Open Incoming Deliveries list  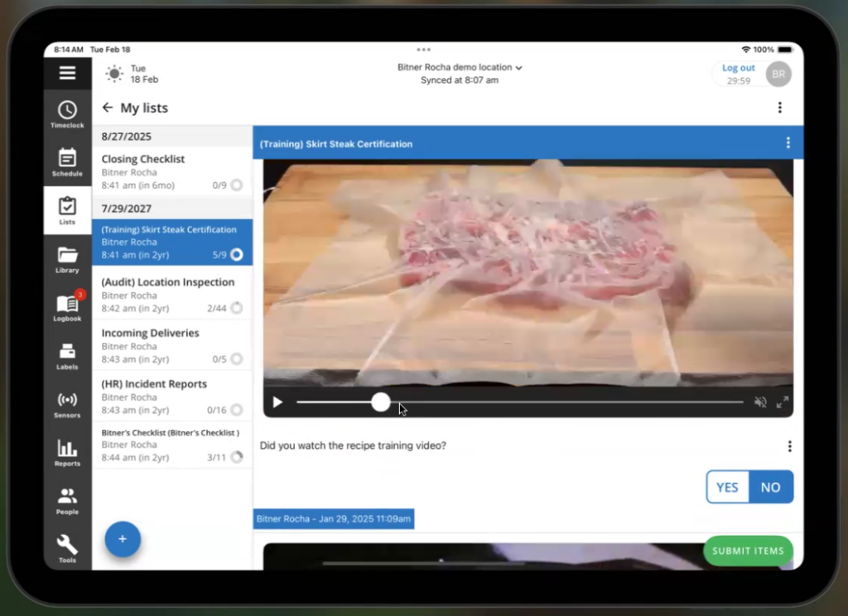click(x=172, y=345)
